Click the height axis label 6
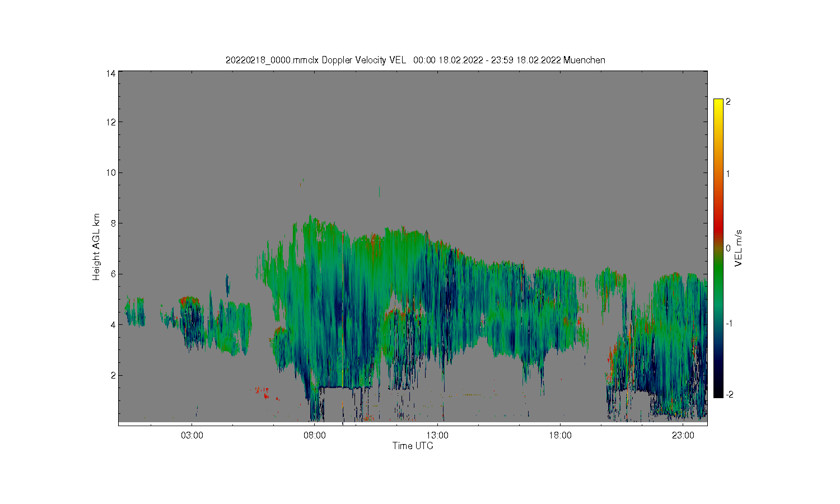 113,274
